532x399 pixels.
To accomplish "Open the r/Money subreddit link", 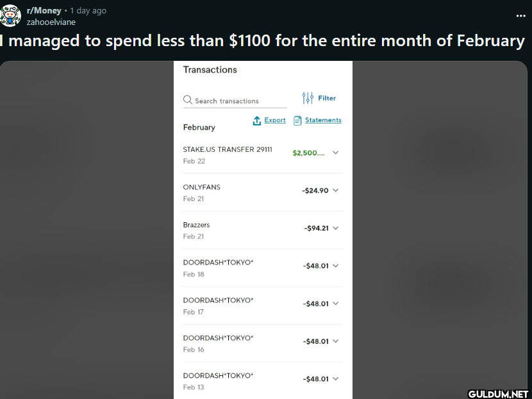I will tap(44, 10).
